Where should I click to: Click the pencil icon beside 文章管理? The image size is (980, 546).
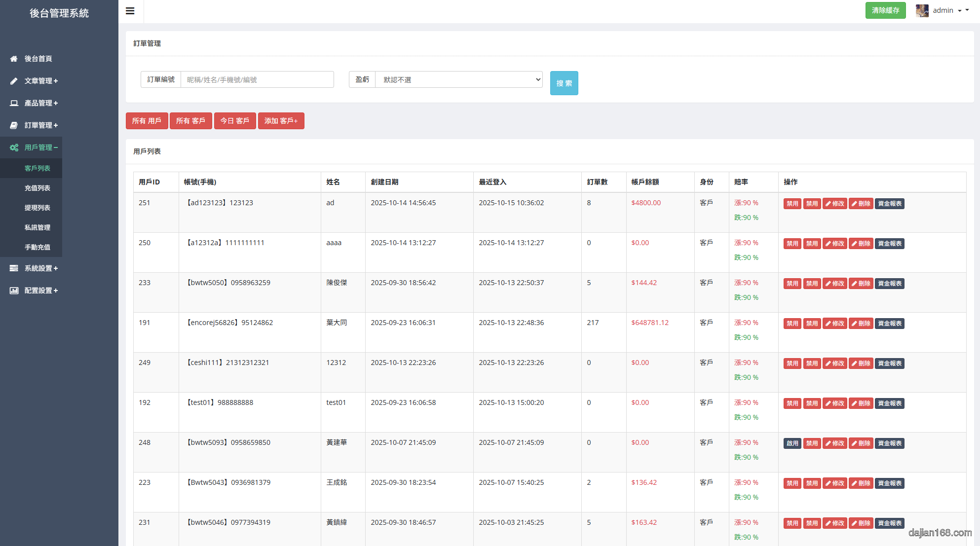(x=14, y=81)
